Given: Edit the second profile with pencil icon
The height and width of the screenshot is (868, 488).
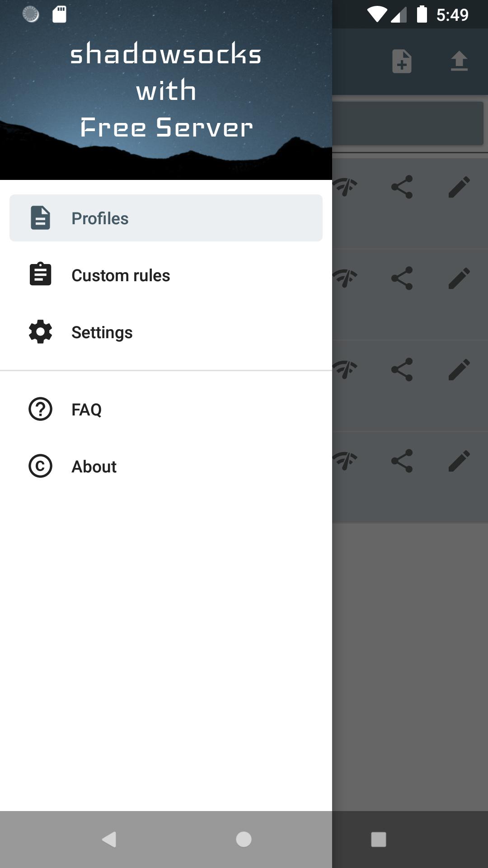Looking at the screenshot, I should click(x=459, y=278).
